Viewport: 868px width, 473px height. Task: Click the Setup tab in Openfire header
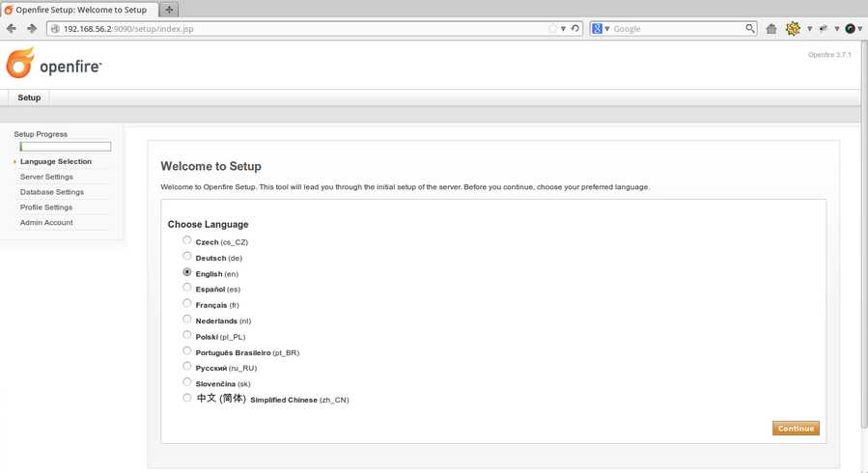(29, 97)
